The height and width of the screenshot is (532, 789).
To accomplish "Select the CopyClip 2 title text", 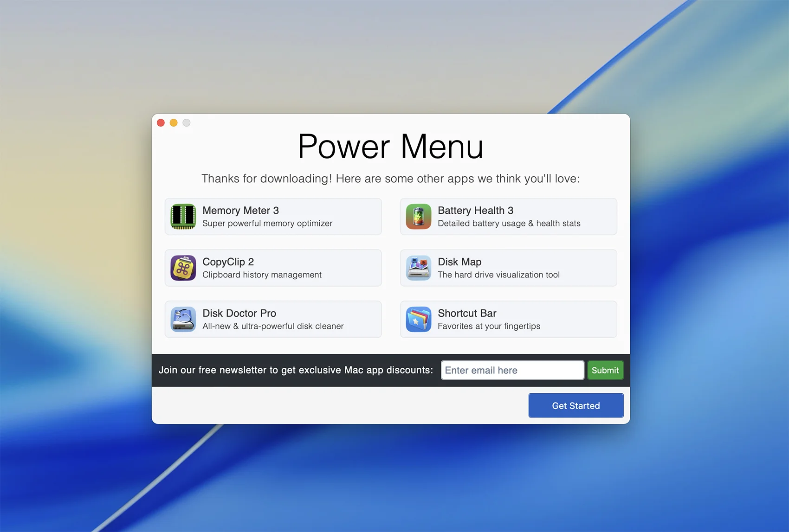I will tap(228, 262).
